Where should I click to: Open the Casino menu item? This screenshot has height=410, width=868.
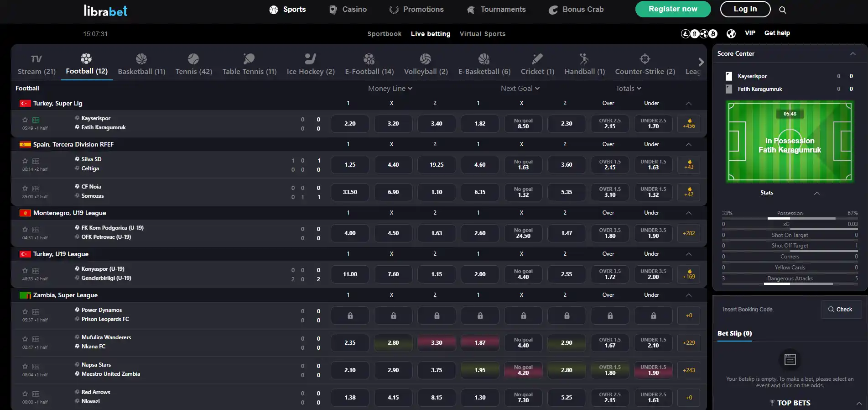[348, 10]
